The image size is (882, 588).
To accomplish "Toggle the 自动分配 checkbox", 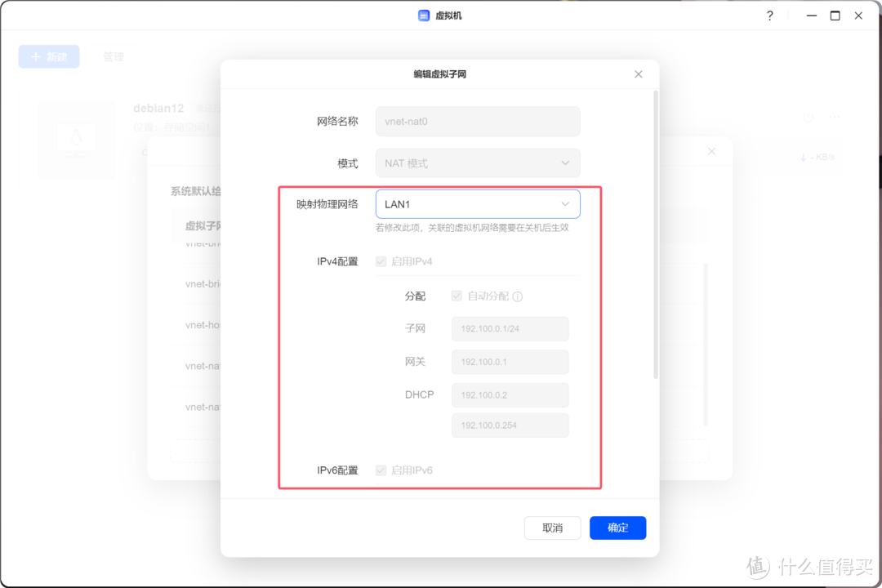I will [457, 296].
